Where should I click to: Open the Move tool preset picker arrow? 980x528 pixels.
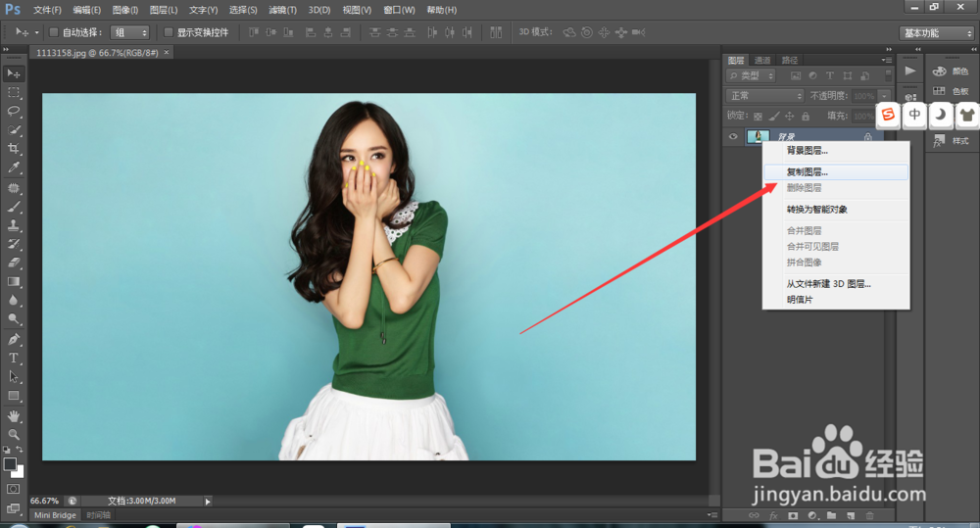37,32
